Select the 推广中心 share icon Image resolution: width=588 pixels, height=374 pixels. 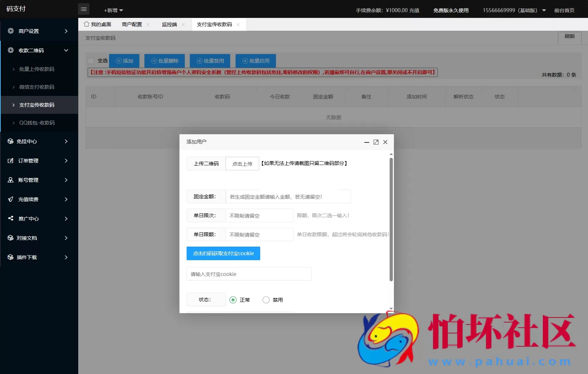tap(11, 219)
